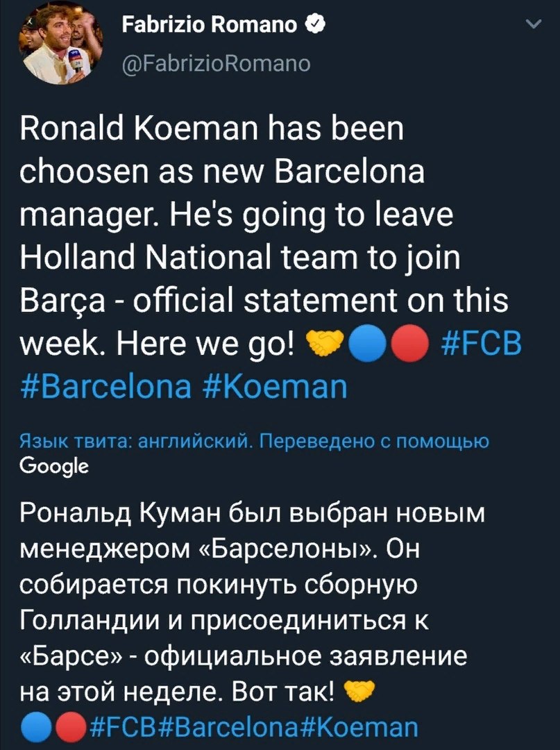Click blue circle emoji in English tweet
The height and width of the screenshot is (750, 560).
[x=366, y=345]
